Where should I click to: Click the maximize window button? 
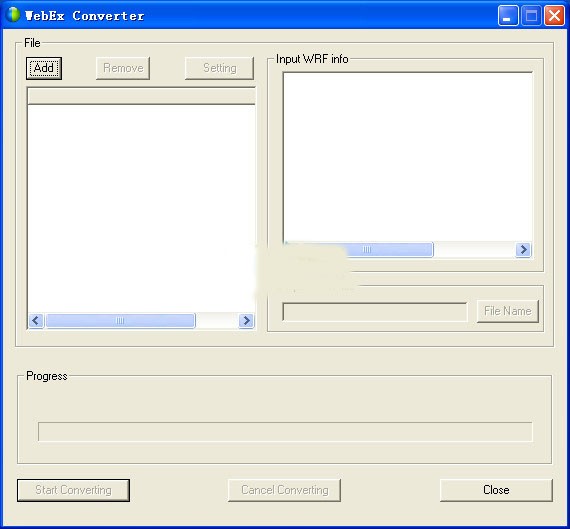click(531, 16)
